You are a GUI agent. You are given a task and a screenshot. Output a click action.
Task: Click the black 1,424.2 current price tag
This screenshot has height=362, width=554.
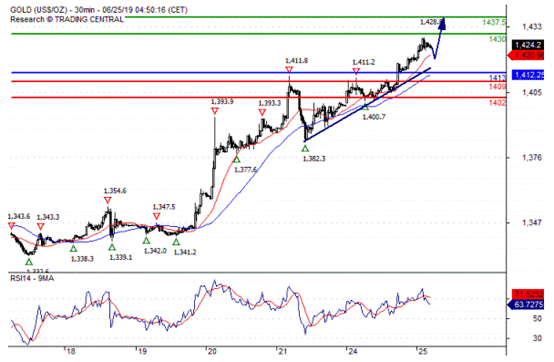[528, 45]
